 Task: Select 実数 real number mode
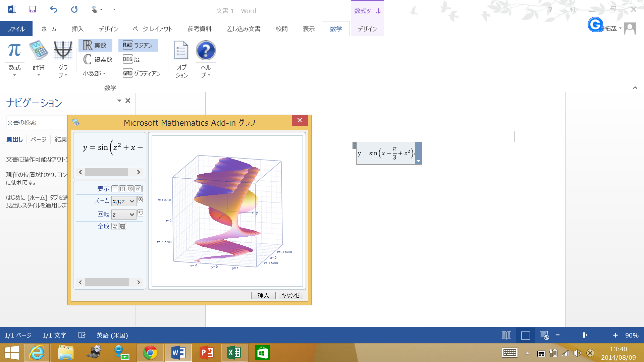(x=95, y=45)
